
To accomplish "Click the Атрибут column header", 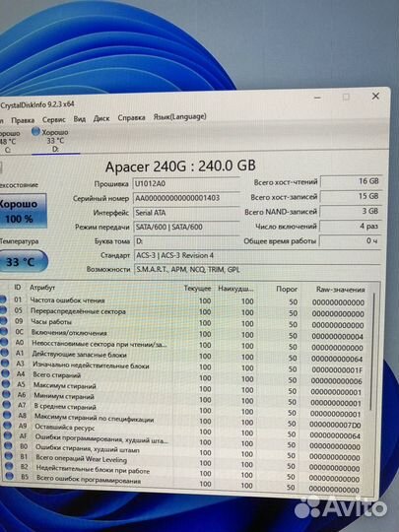I will (x=42, y=288).
